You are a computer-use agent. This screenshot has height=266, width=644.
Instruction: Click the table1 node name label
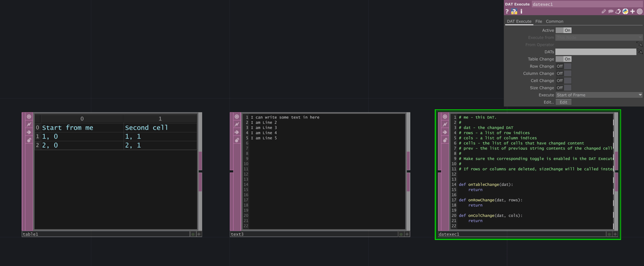click(x=31, y=234)
